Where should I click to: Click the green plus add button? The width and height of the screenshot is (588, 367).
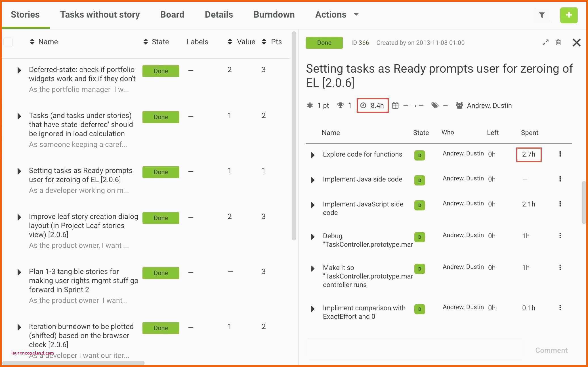[569, 15]
